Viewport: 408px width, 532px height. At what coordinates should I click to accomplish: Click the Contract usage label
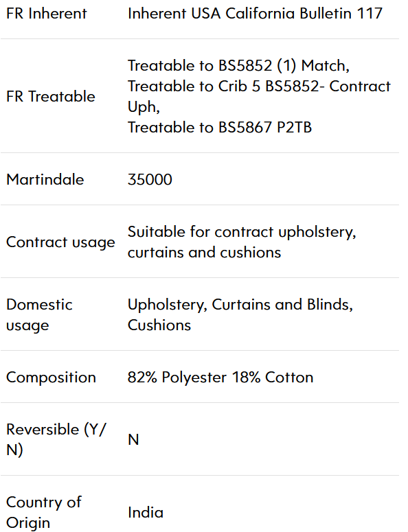(60, 242)
